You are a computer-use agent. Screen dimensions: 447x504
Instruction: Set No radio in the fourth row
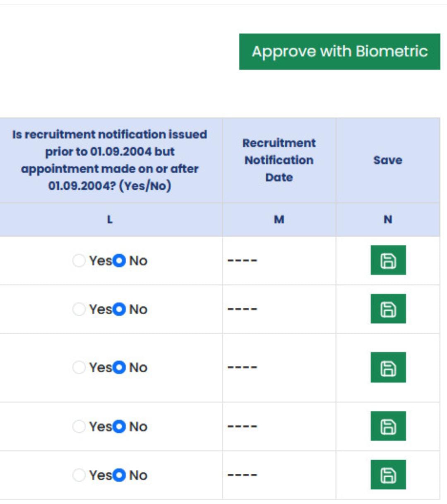(119, 426)
